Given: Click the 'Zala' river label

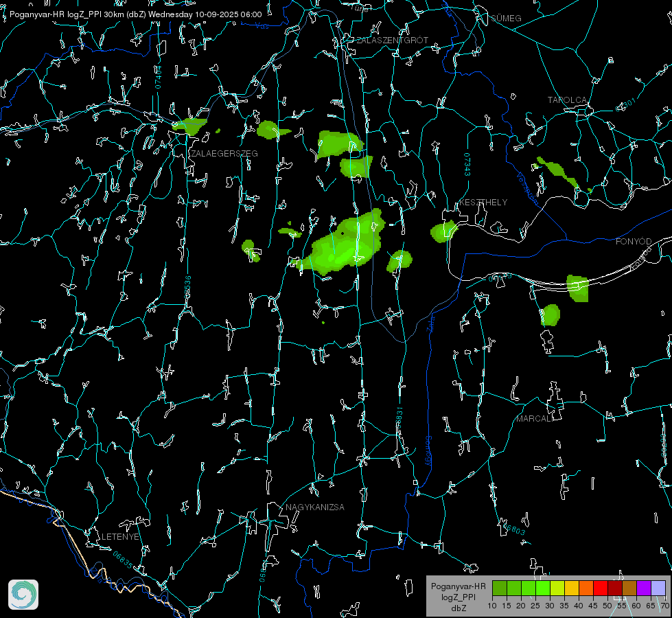Looking at the screenshot, I should (x=430, y=323).
